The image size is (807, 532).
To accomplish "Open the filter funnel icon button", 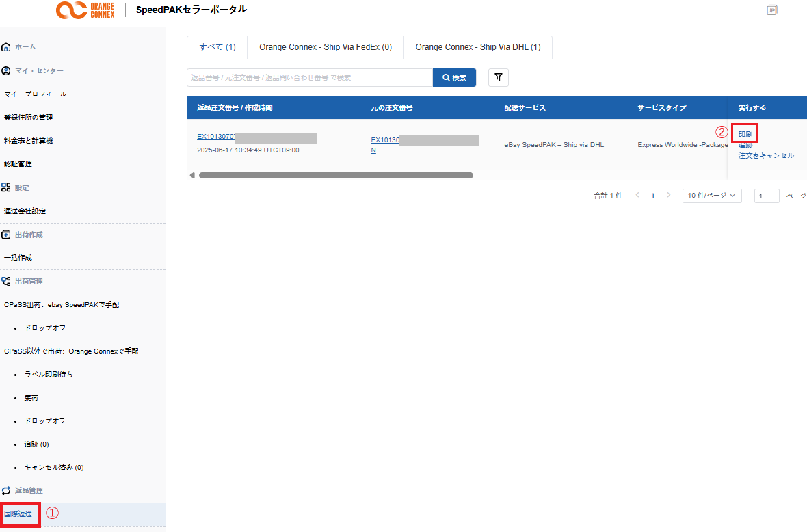I will click(498, 77).
